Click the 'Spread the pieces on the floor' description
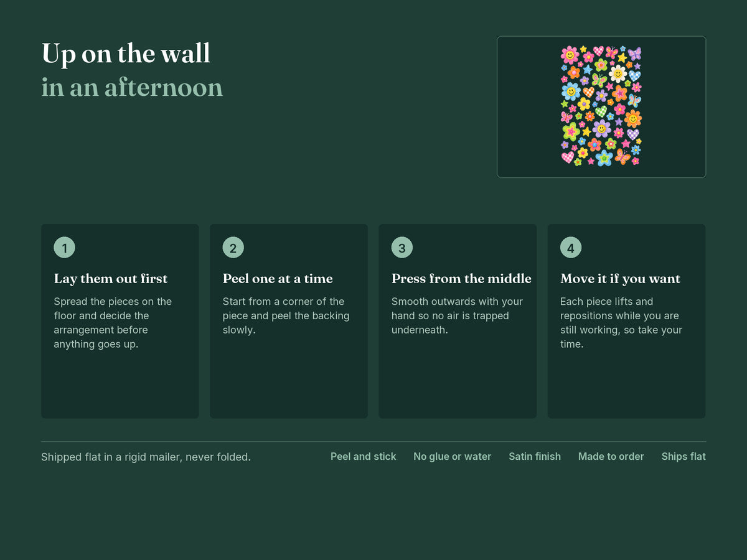The height and width of the screenshot is (560, 747). click(113, 323)
